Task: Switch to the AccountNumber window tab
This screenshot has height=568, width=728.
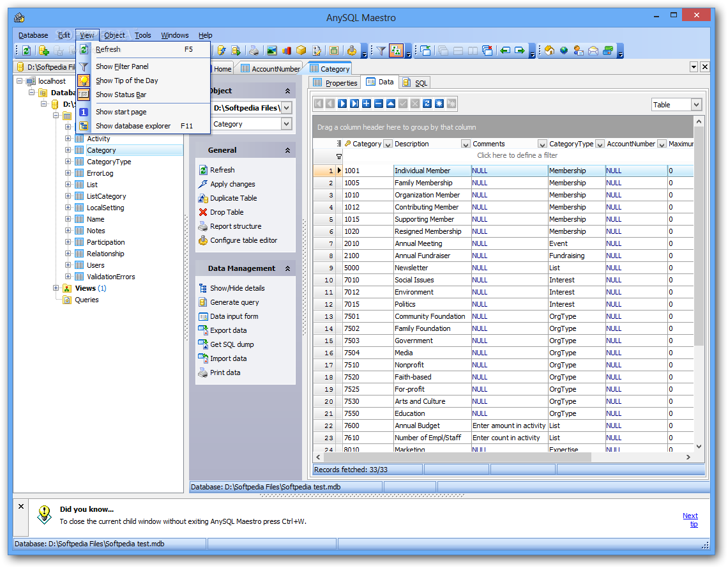Action: (x=271, y=69)
